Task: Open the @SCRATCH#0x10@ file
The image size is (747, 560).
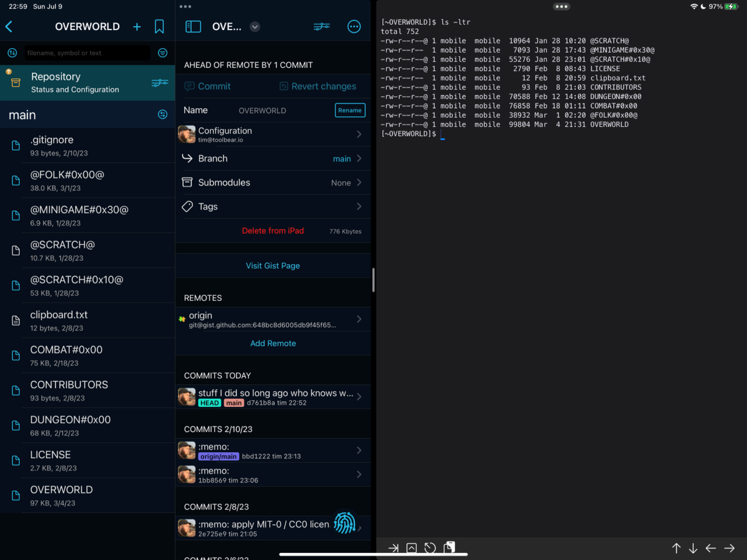Action: 88,286
